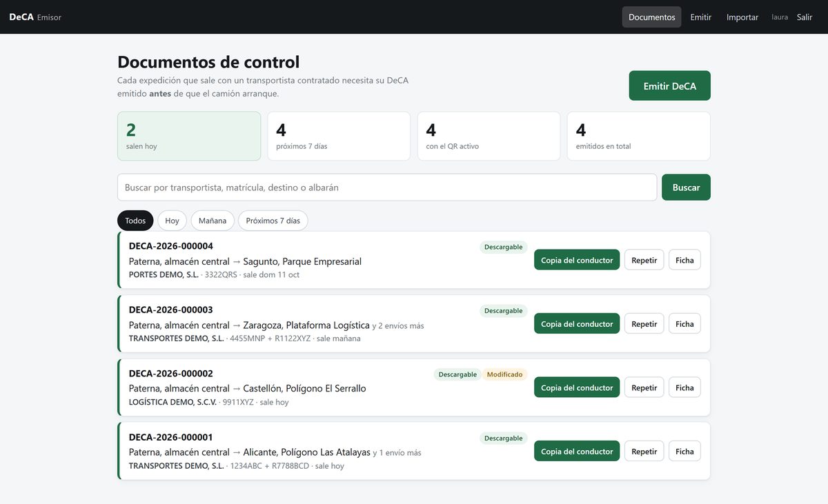Open Ficha for DECA-2026-000002
Screen dimensions: 828x504
684,387
